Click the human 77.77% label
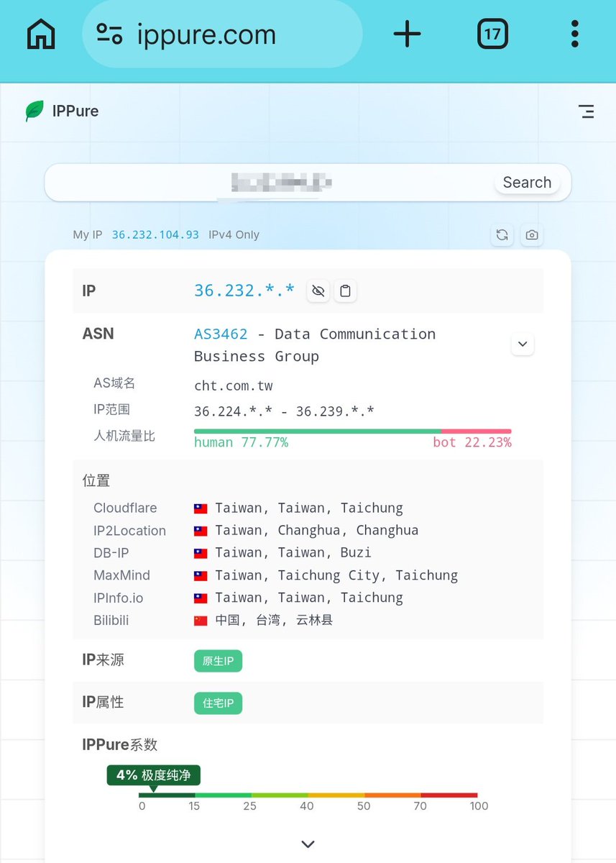 coord(241,442)
